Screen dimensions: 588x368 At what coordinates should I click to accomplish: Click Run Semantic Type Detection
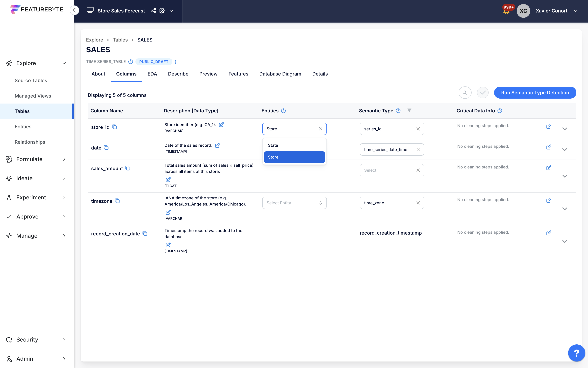coord(535,92)
